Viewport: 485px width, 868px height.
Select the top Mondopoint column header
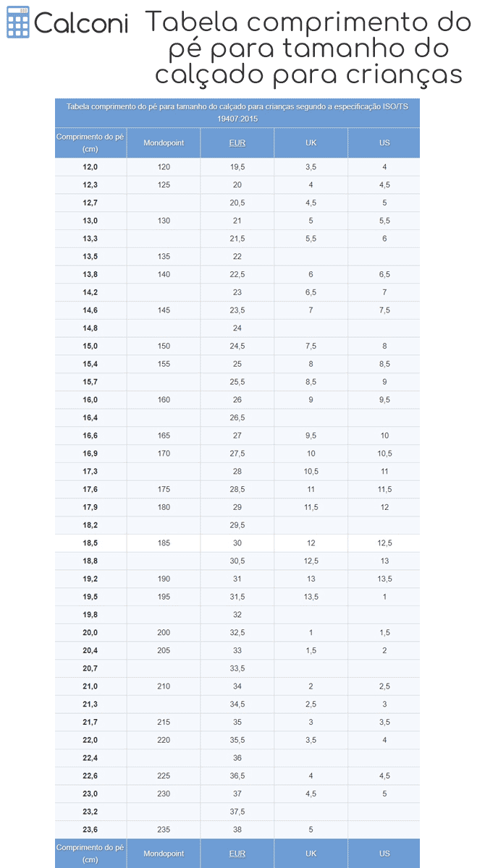164,143
